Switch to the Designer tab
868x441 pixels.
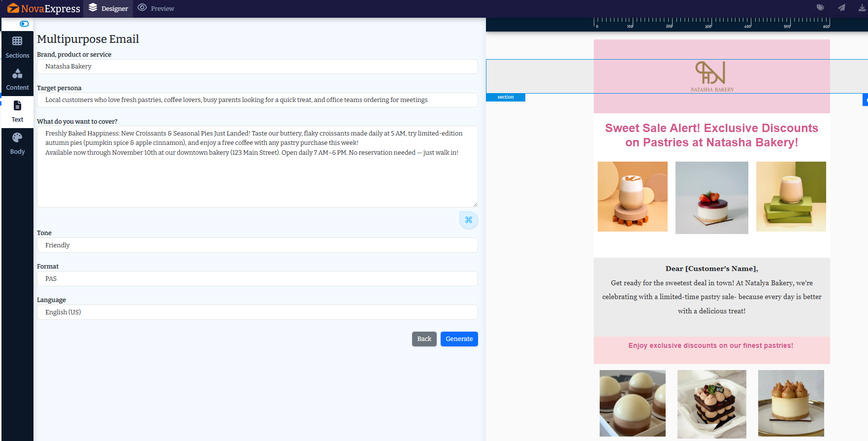coord(108,8)
